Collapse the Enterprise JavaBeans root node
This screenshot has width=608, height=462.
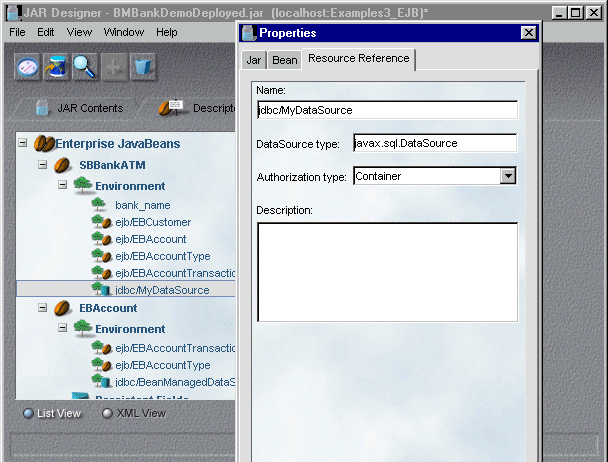23,143
